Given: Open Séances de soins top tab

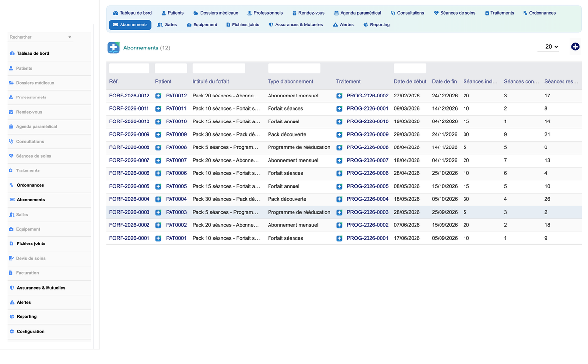Looking at the screenshot, I should 455,13.
